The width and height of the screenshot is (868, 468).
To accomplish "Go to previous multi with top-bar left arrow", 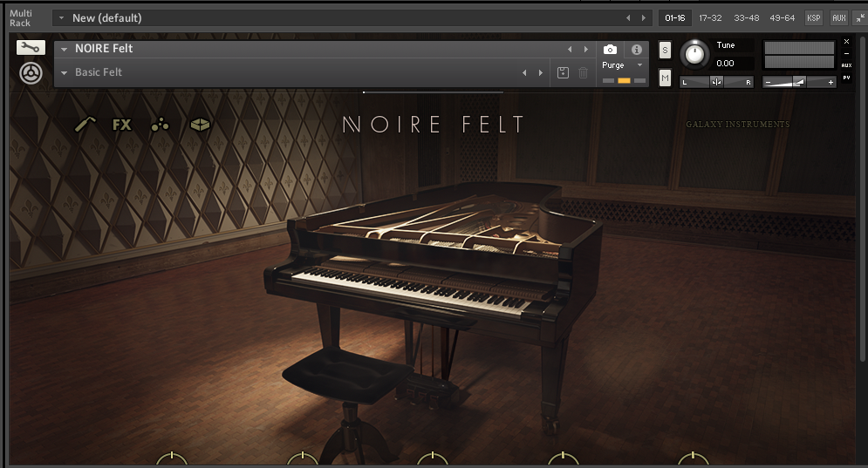I will coord(628,17).
